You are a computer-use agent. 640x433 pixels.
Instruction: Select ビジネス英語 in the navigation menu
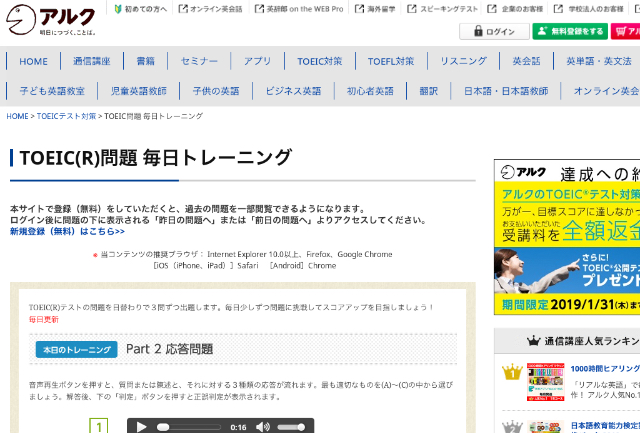(x=293, y=91)
